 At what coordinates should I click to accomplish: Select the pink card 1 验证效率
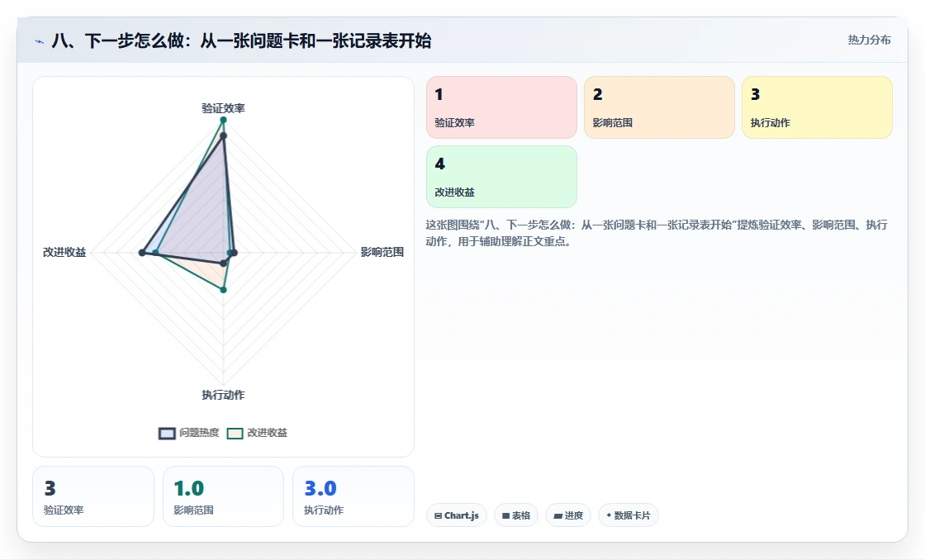pyautogui.click(x=501, y=107)
